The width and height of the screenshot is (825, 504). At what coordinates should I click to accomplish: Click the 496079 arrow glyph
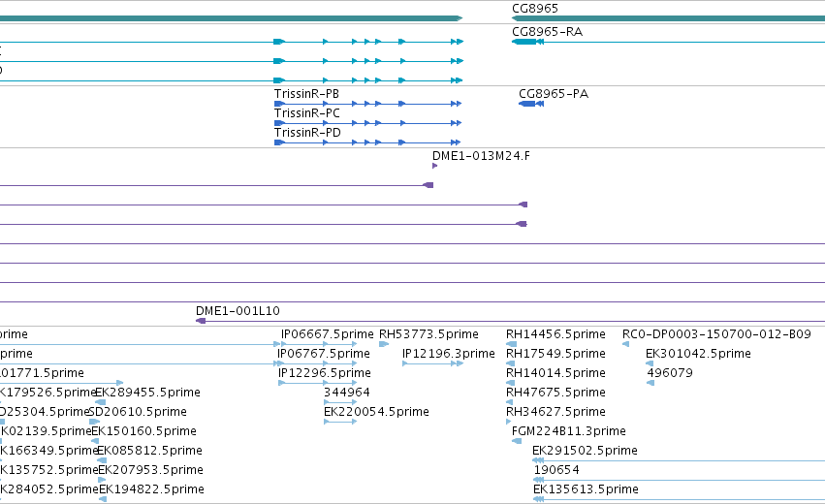650,383
